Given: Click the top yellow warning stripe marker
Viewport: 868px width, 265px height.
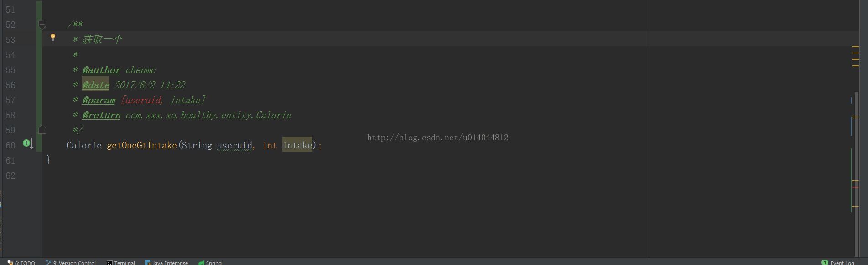Looking at the screenshot, I should pos(856,47).
